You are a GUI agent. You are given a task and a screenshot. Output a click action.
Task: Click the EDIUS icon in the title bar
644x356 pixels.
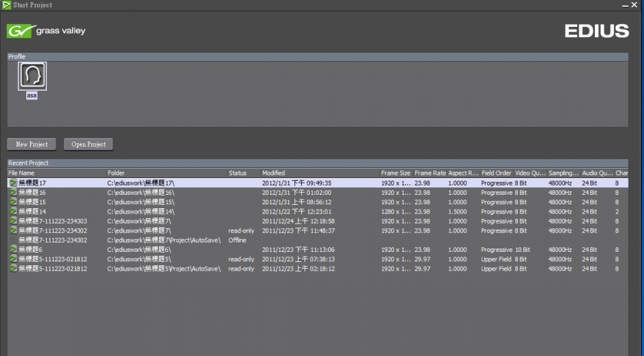pos(6,5)
